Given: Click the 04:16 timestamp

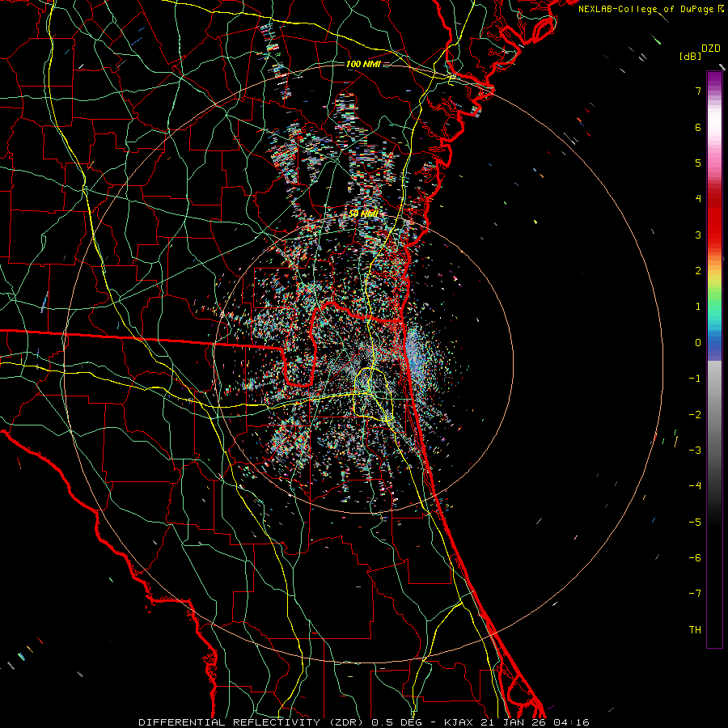Looking at the screenshot, I should tap(571, 722).
